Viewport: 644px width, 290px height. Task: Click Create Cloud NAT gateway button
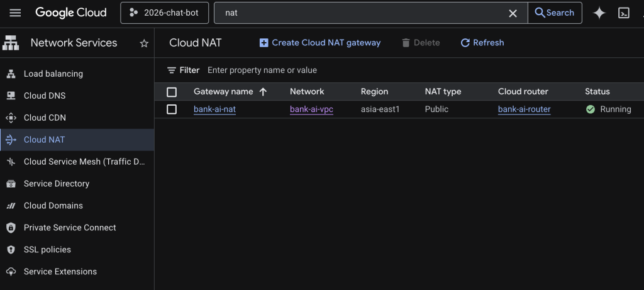coord(320,43)
